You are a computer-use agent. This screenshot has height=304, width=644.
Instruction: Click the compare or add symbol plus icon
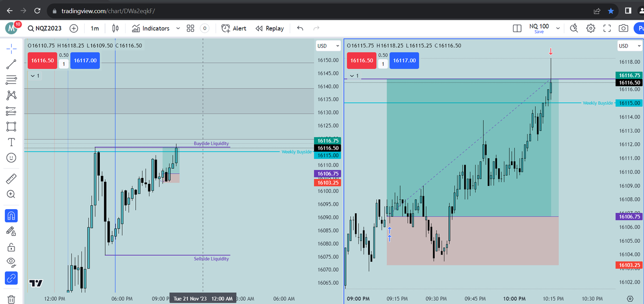point(74,28)
